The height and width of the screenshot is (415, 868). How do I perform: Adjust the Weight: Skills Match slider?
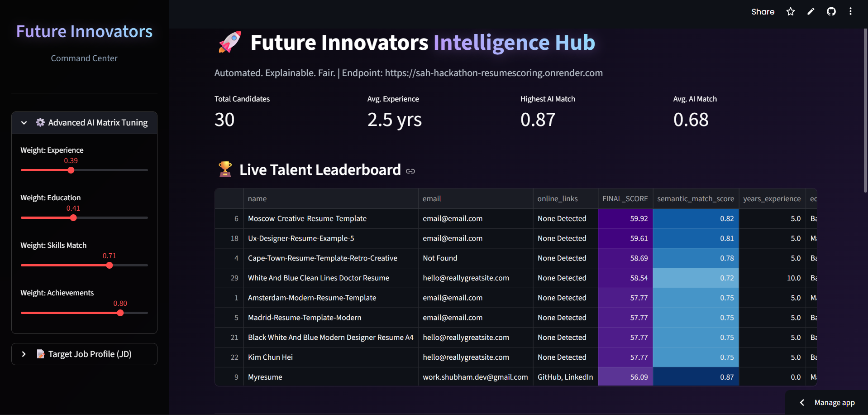[x=110, y=265]
